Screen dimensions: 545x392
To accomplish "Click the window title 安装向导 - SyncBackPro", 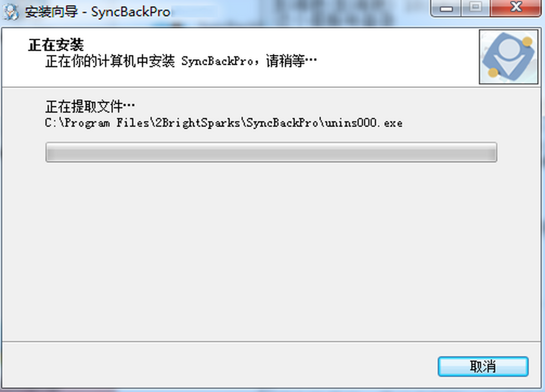I will click(x=98, y=12).
